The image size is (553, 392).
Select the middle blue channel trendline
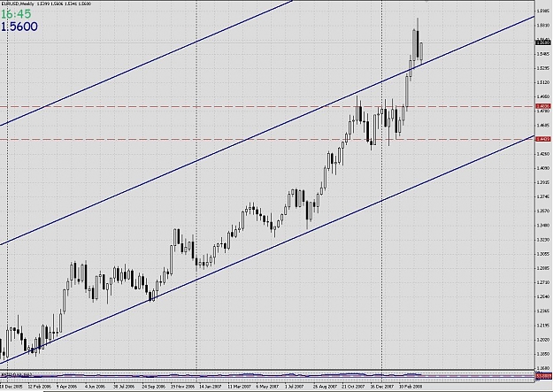268,131
